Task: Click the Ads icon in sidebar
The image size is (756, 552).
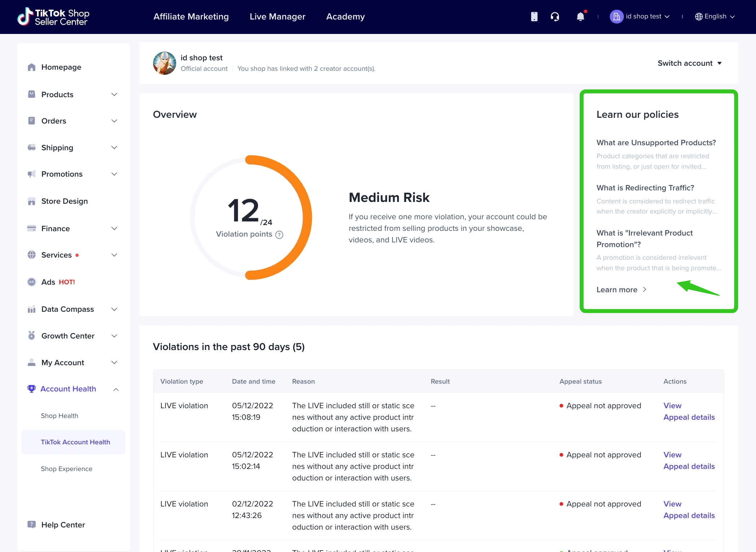Action: [x=32, y=282]
